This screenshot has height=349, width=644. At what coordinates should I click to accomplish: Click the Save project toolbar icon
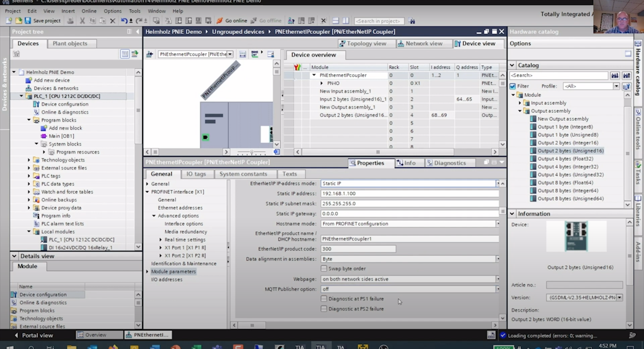click(28, 21)
